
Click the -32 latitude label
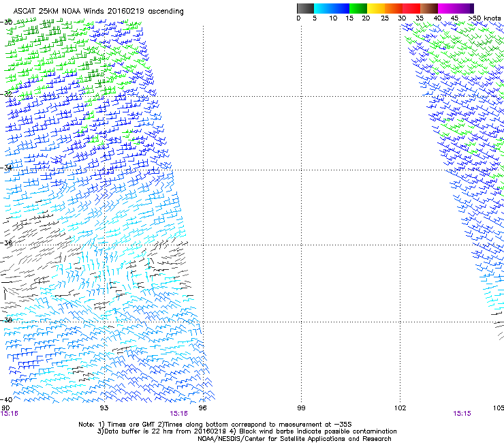[6, 94]
